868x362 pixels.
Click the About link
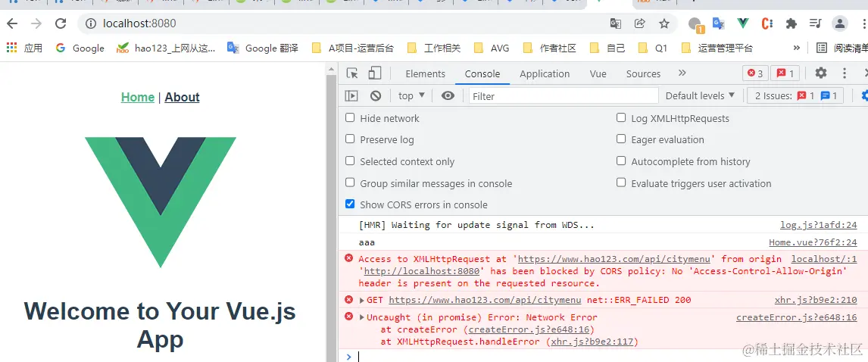click(x=182, y=98)
